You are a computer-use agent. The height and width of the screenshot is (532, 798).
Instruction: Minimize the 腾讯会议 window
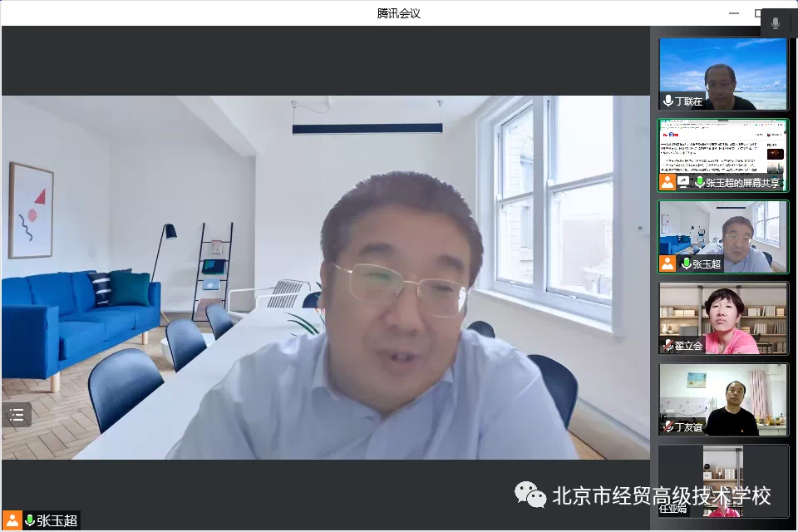[x=734, y=13]
